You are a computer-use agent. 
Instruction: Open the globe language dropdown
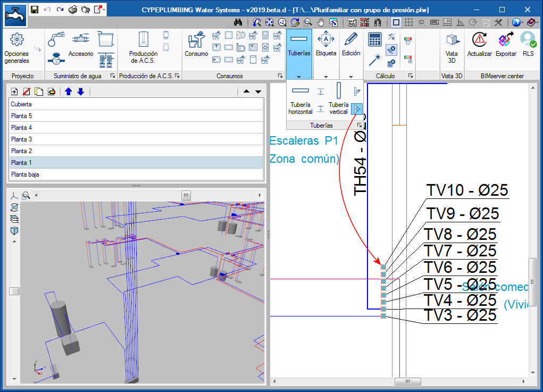pos(522,22)
